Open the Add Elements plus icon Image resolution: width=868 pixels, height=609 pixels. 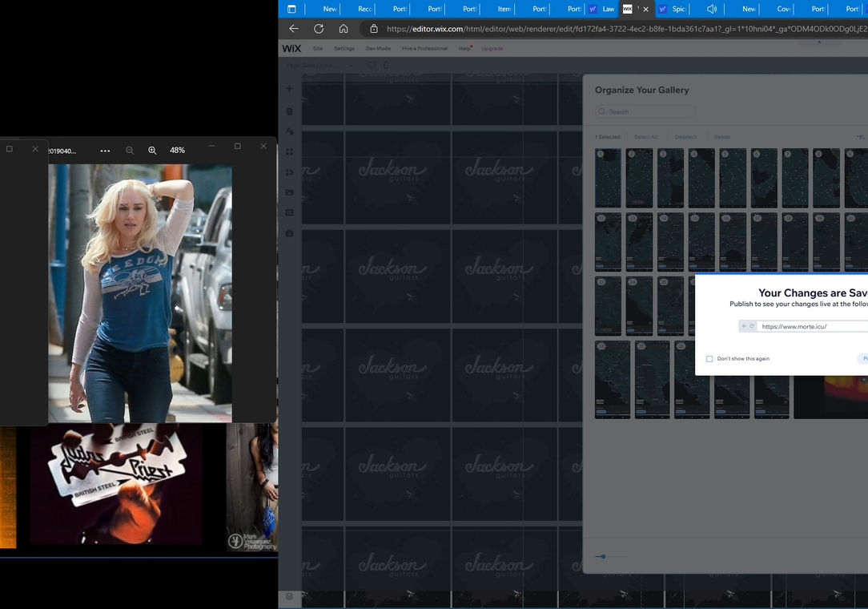click(290, 89)
